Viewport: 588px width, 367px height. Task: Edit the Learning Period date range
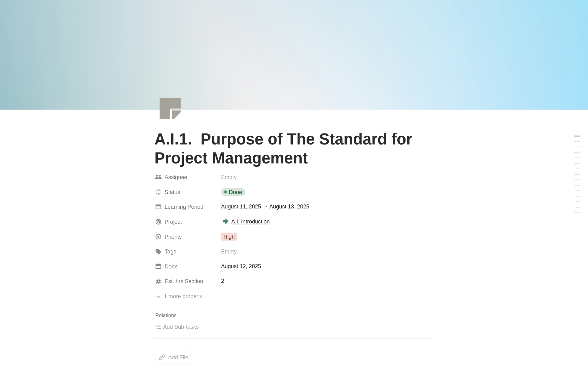click(x=265, y=207)
